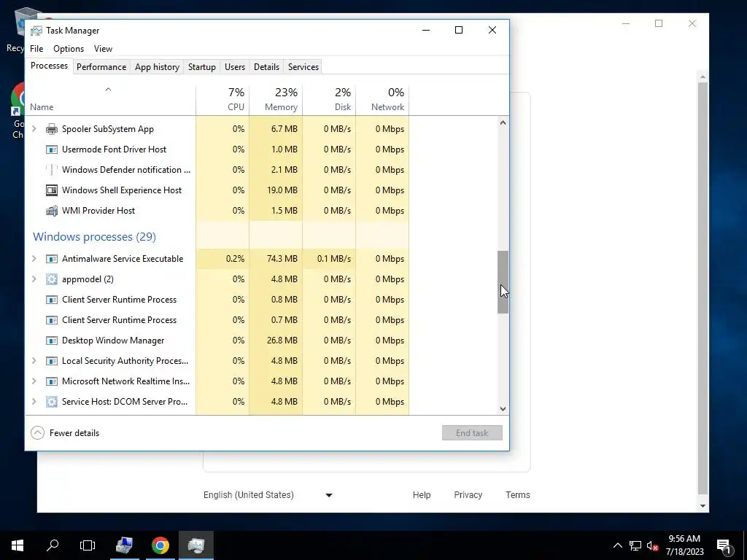Open the File menu
The image size is (747, 560).
[x=36, y=49]
